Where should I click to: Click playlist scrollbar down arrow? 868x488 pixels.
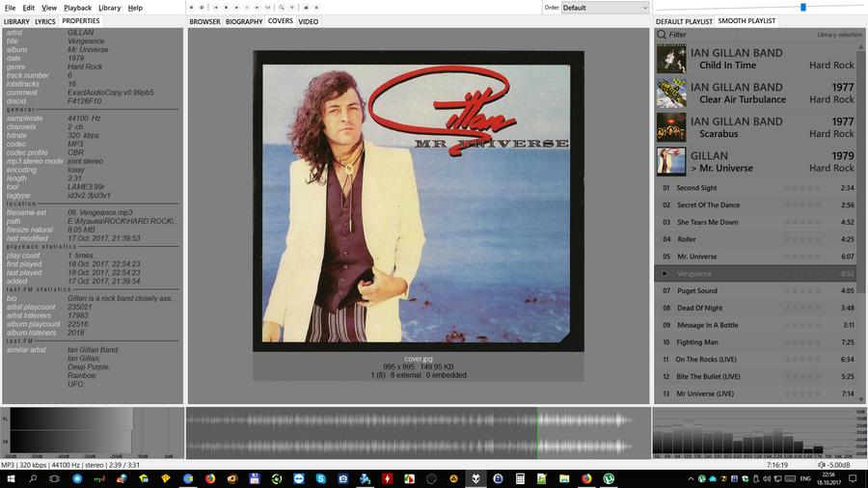(861, 399)
